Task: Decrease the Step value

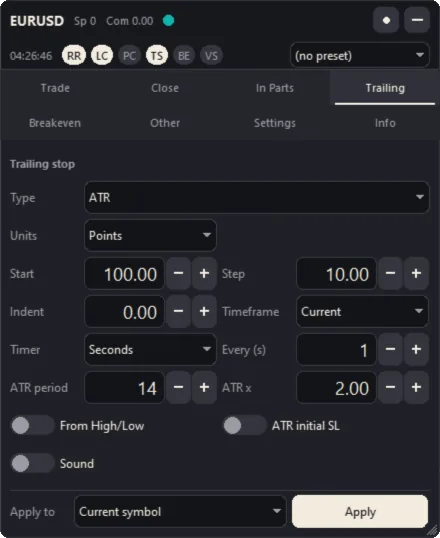Action: pos(390,274)
